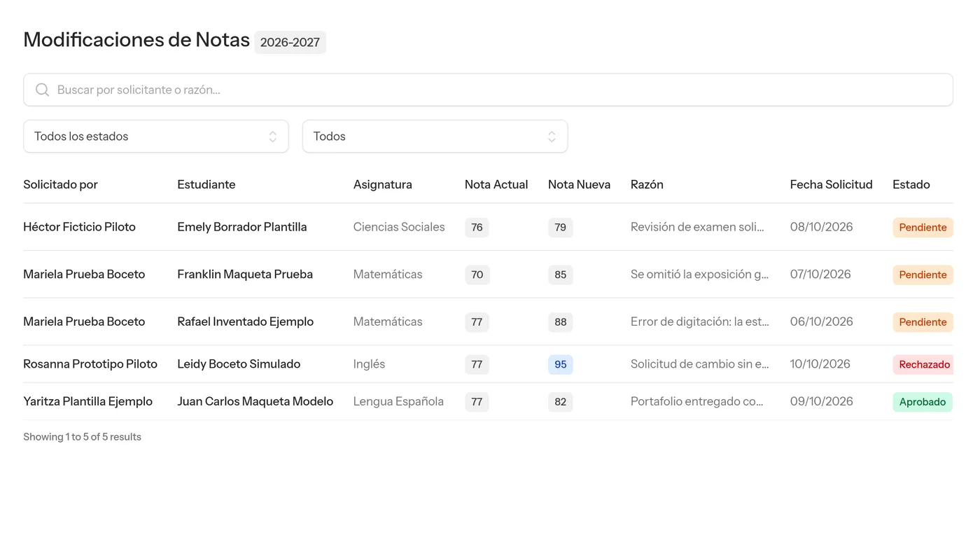Click the Estado column header
Image resolution: width=980 pixels, height=540 pixels.
(911, 185)
